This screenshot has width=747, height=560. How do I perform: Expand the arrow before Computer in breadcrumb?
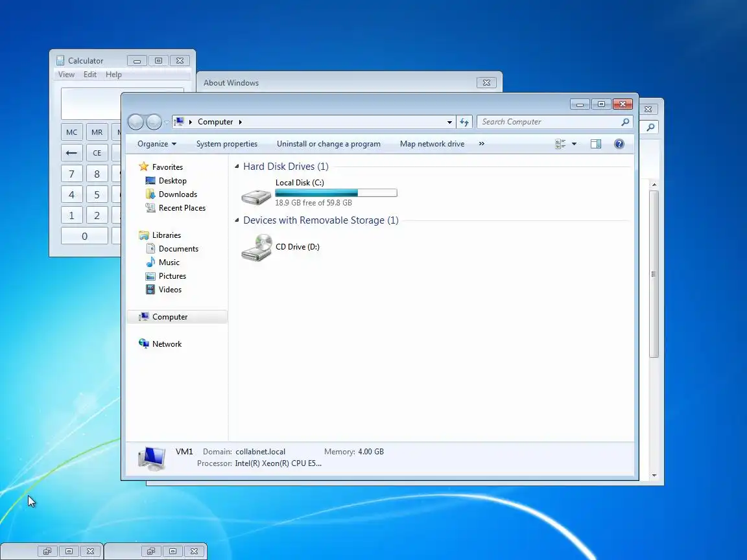(191, 122)
